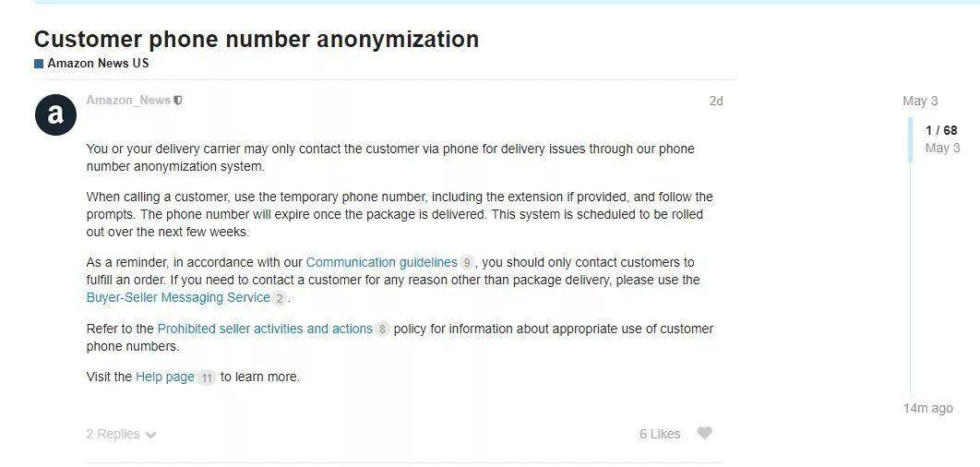Visit the Help page link
The width and height of the screenshot is (980, 467).
point(165,377)
